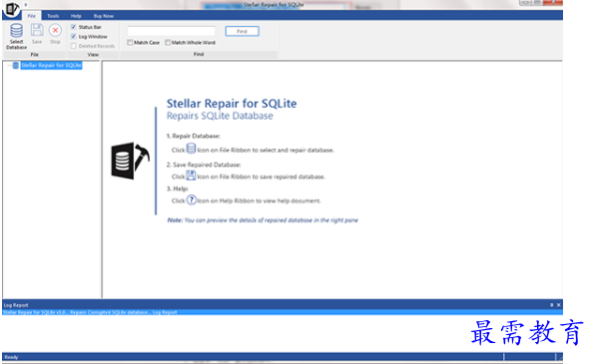Image resolution: width=592 pixels, height=364 pixels.
Task: Select the highlighted log report entry line
Action: pos(283,312)
